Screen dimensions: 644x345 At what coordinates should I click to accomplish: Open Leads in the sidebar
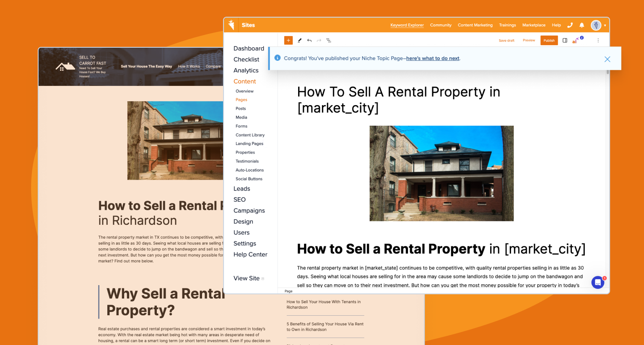click(x=241, y=189)
